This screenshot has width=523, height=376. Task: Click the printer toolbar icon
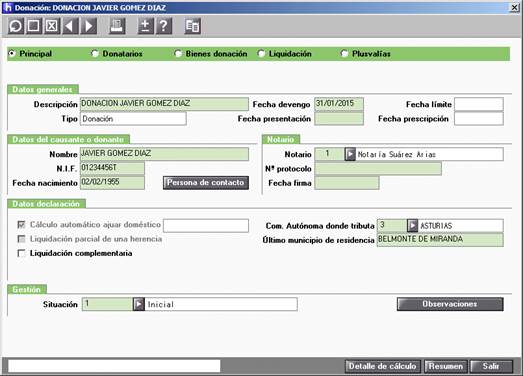click(x=117, y=26)
